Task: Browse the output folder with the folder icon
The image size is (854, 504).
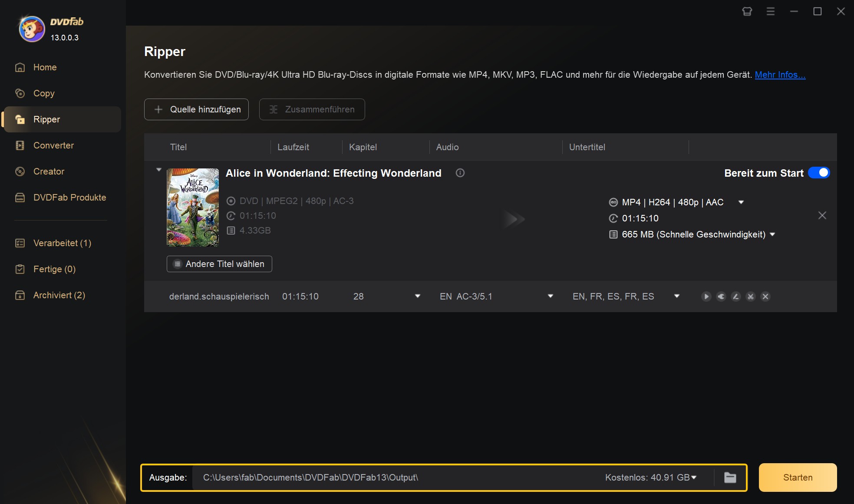Action: (730, 478)
